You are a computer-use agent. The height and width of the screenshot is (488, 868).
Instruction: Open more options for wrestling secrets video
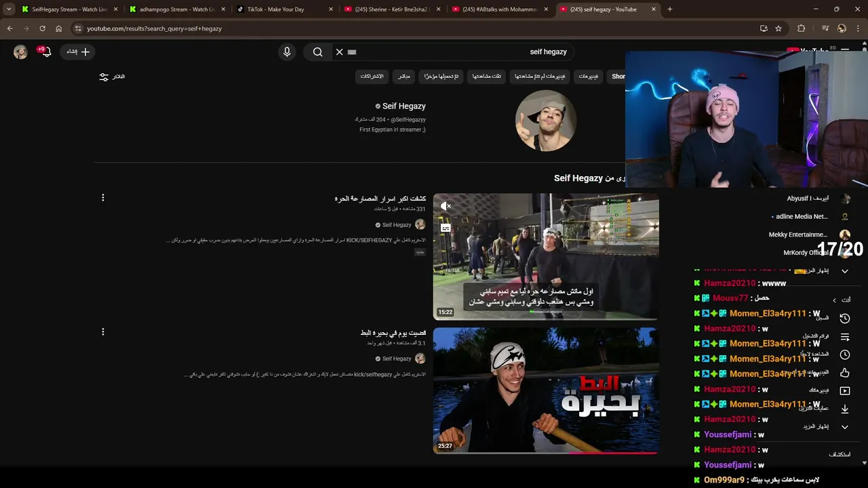103,198
